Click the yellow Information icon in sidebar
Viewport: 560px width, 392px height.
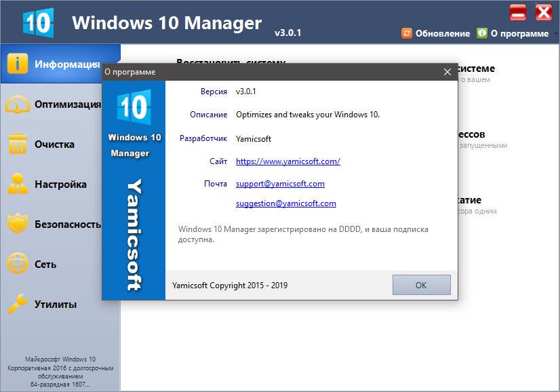(17, 64)
